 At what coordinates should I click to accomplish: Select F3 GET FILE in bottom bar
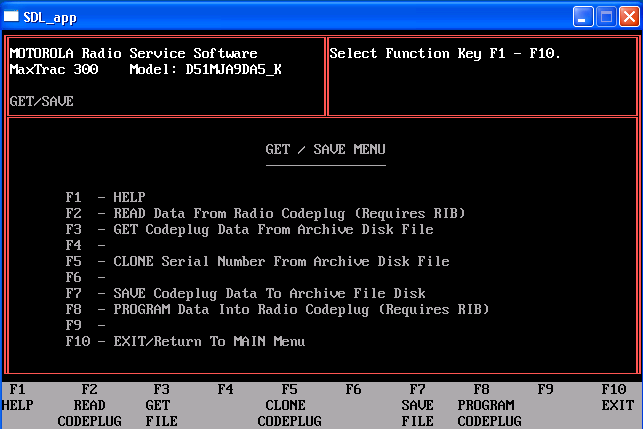(162, 405)
